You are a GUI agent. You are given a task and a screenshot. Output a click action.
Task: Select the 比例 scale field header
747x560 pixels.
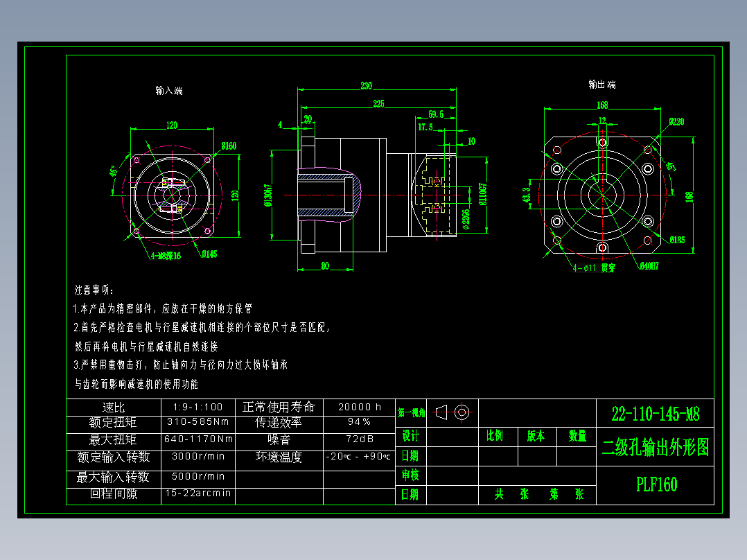point(496,436)
